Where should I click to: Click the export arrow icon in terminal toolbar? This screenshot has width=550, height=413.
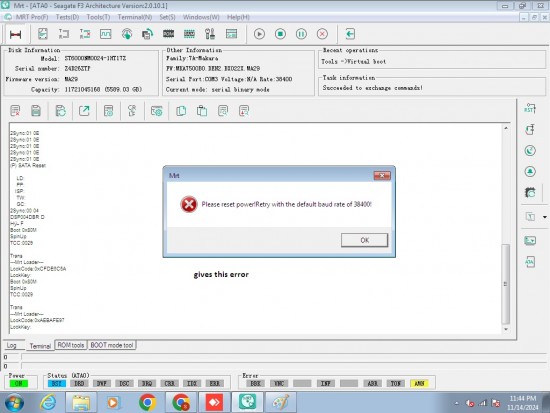click(84, 111)
